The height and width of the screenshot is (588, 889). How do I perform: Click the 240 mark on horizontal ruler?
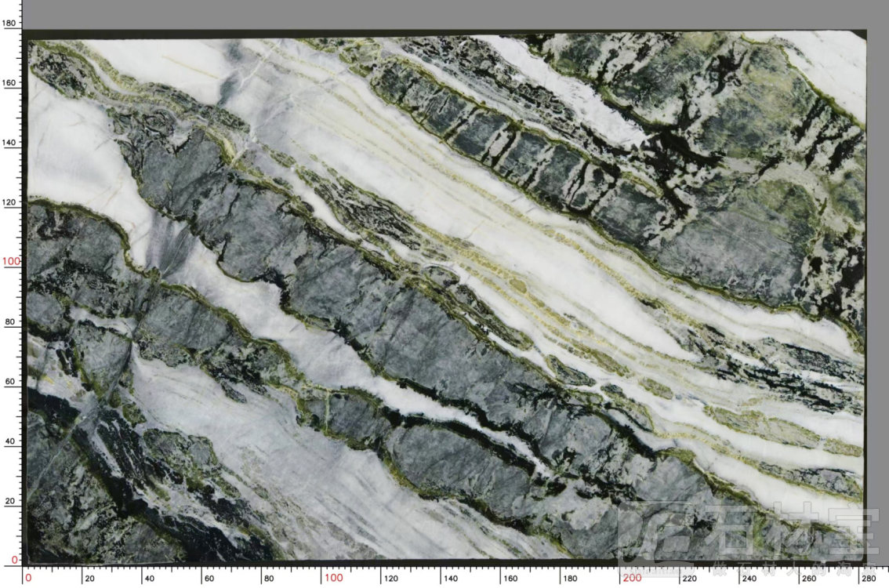point(751,579)
